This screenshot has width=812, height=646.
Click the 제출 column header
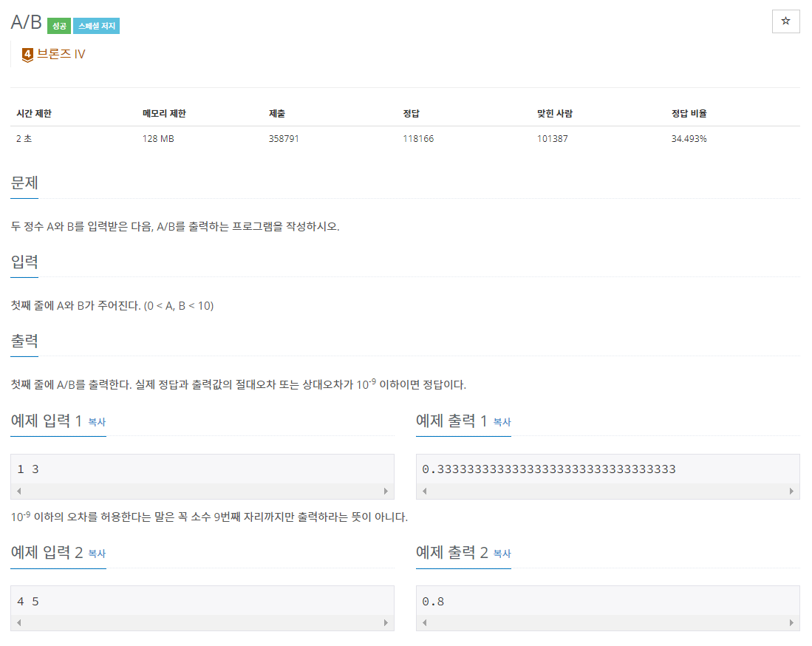coord(277,113)
